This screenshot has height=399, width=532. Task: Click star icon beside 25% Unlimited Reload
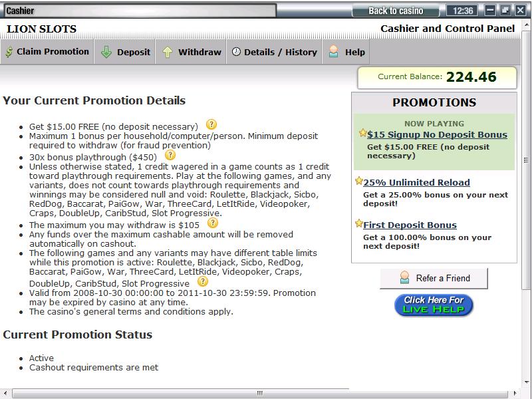pos(358,181)
